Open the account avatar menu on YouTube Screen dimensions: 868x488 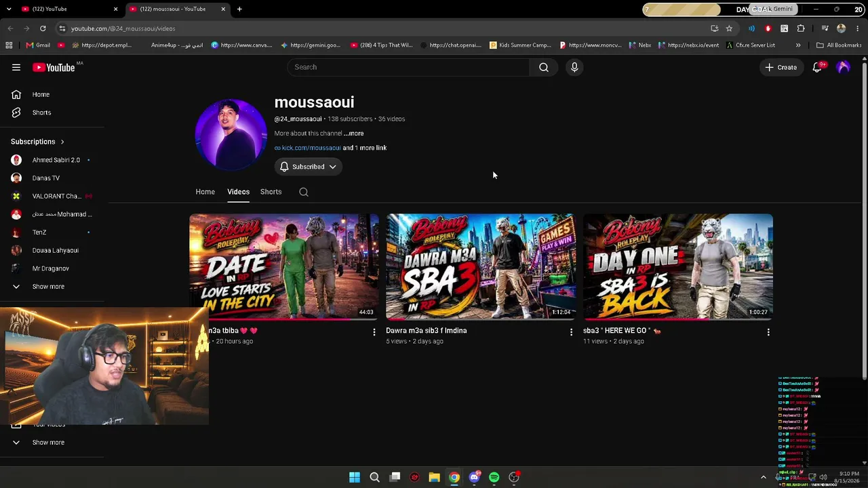pos(843,67)
